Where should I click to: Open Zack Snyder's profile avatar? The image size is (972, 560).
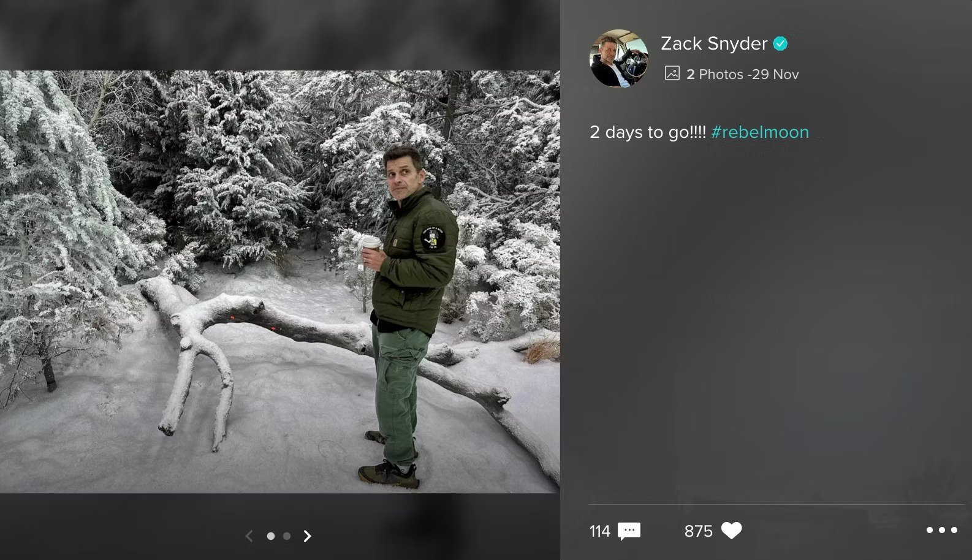(x=619, y=58)
